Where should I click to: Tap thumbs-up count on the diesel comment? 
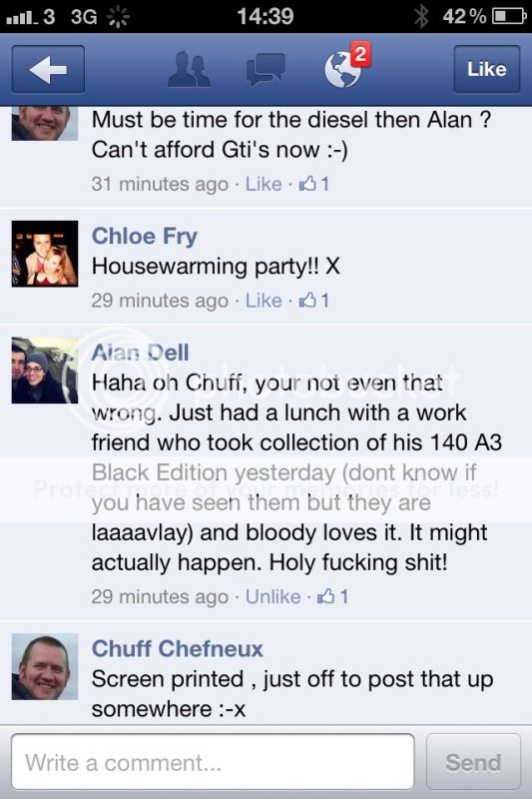click(314, 184)
